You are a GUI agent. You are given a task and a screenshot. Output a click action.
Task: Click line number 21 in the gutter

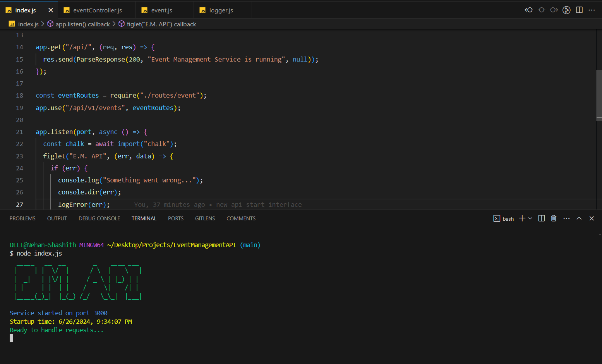[x=19, y=132]
